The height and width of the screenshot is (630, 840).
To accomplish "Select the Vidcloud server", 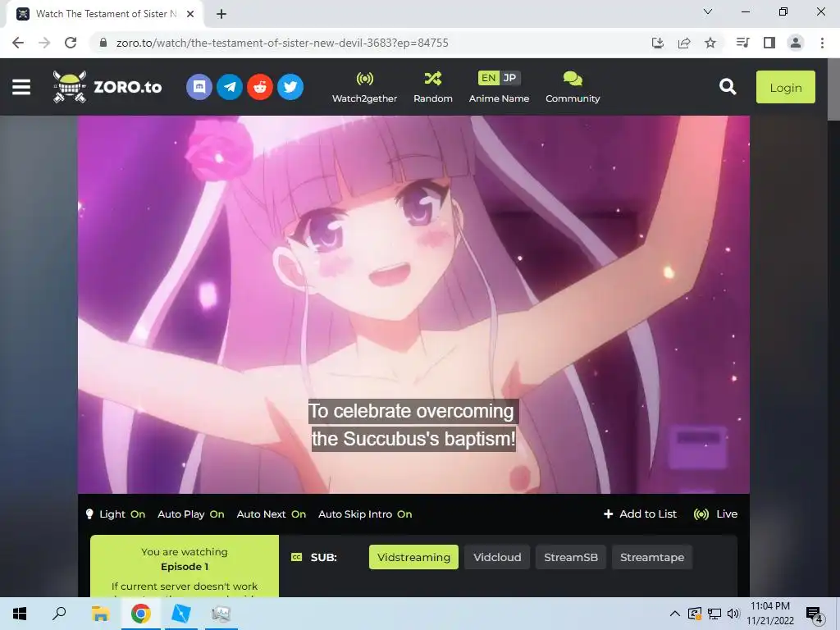I will [497, 557].
